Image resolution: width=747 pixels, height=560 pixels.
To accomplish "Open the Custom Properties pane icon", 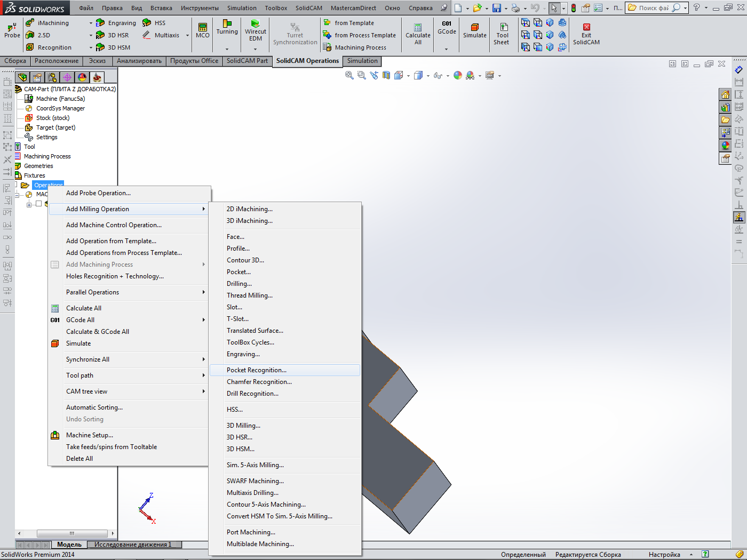I will [725, 158].
